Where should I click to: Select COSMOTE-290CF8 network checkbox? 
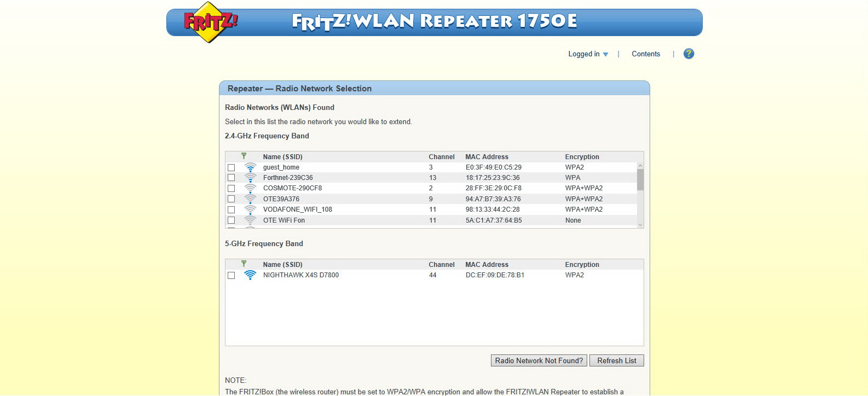coord(231,188)
